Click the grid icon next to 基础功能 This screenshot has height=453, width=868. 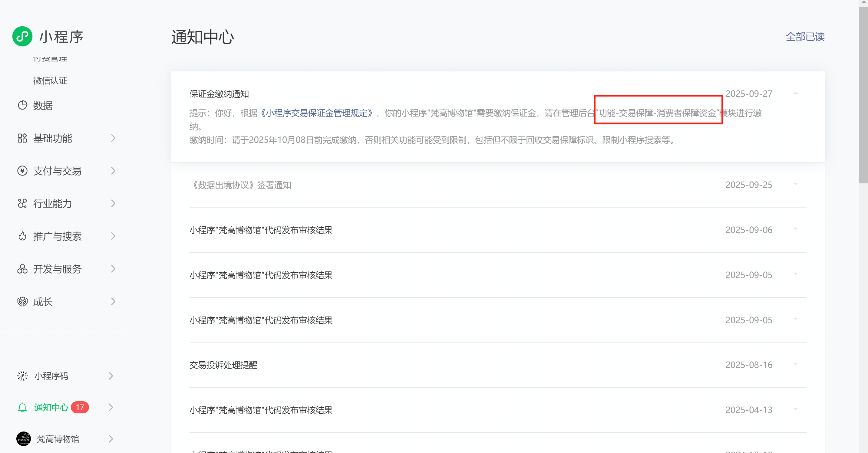[x=22, y=138]
